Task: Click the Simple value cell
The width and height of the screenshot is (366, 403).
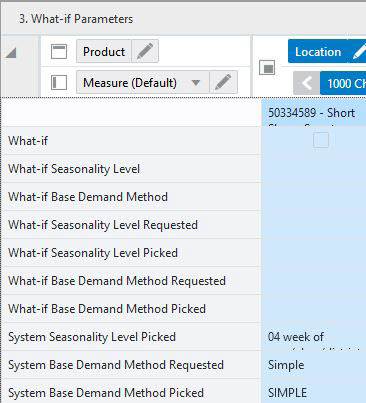Action: [314, 365]
